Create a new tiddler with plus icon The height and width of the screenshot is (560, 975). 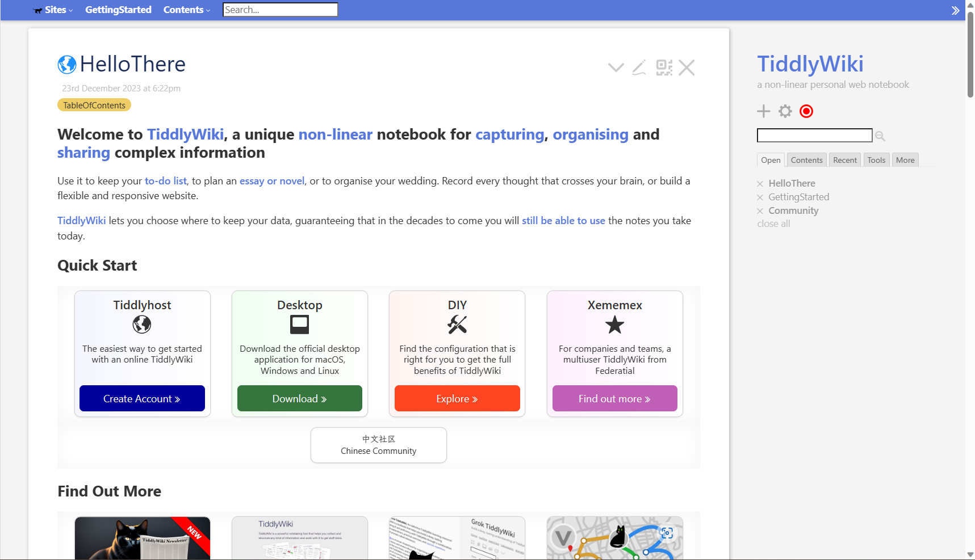[x=764, y=111]
